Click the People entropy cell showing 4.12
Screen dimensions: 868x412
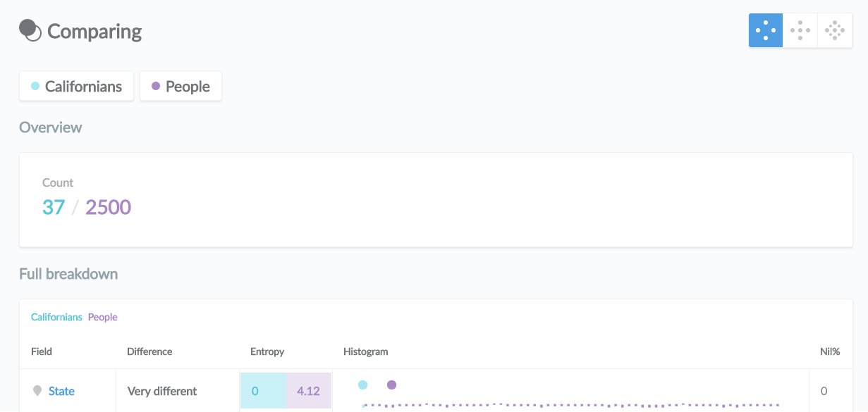(x=309, y=391)
